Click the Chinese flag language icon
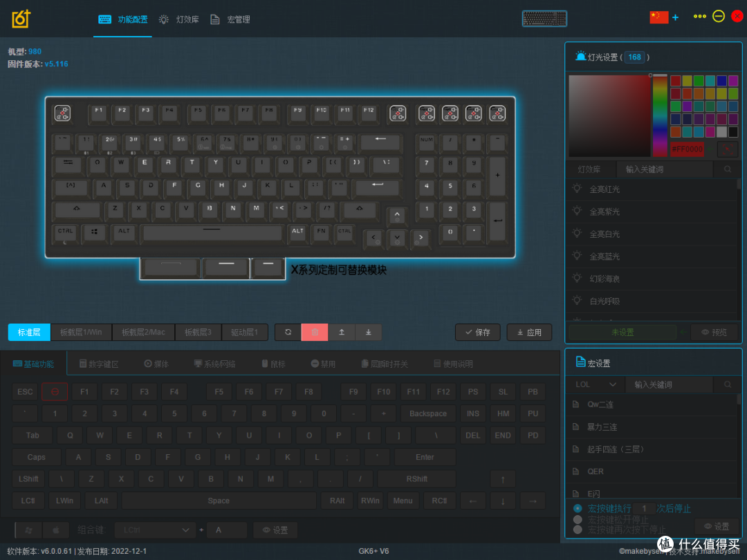The width and height of the screenshot is (747, 560). [659, 17]
